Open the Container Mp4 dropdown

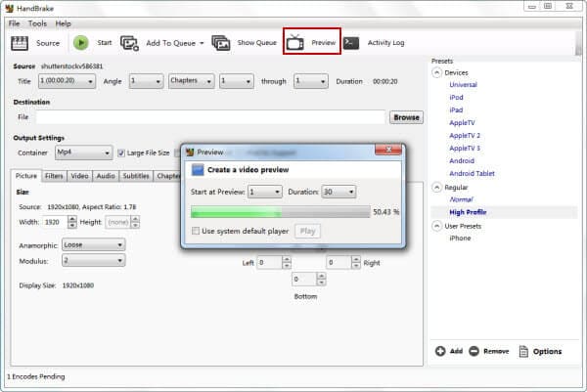(83, 152)
